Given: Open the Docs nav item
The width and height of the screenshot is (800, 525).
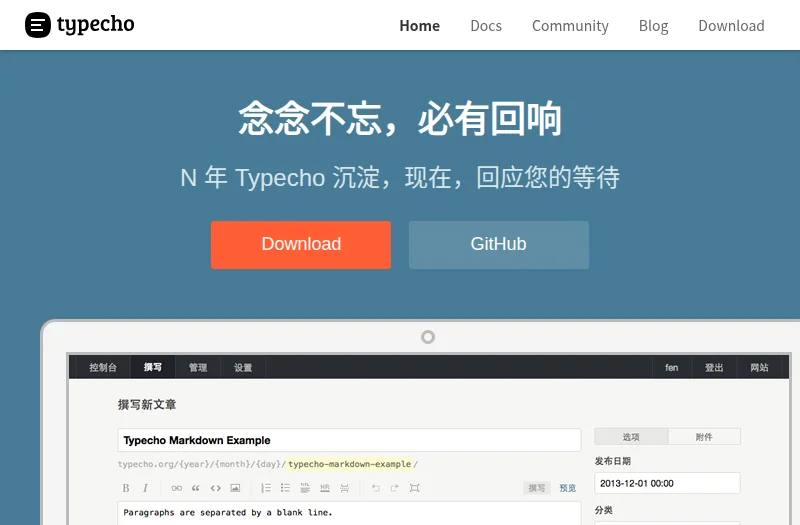Looking at the screenshot, I should [486, 26].
